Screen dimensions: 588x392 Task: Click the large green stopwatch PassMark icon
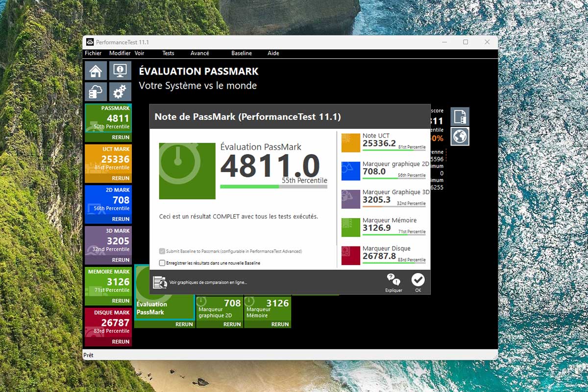coord(187,171)
